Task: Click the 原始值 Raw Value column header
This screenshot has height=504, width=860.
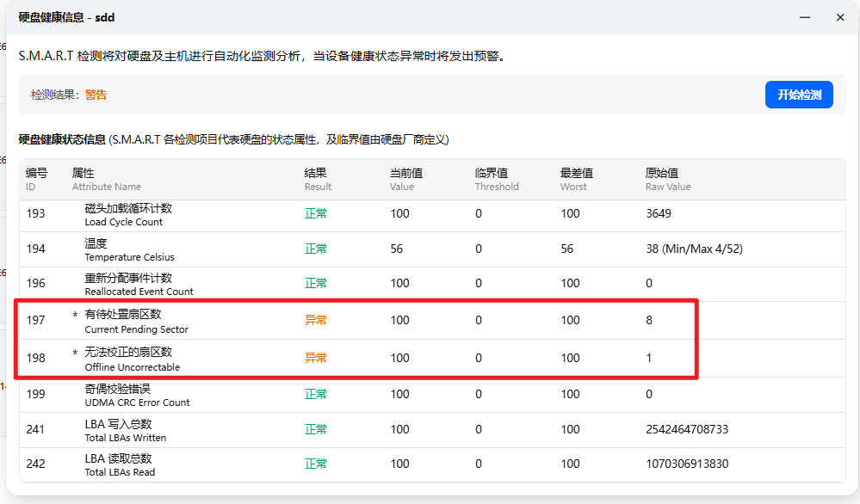Action: (x=667, y=179)
